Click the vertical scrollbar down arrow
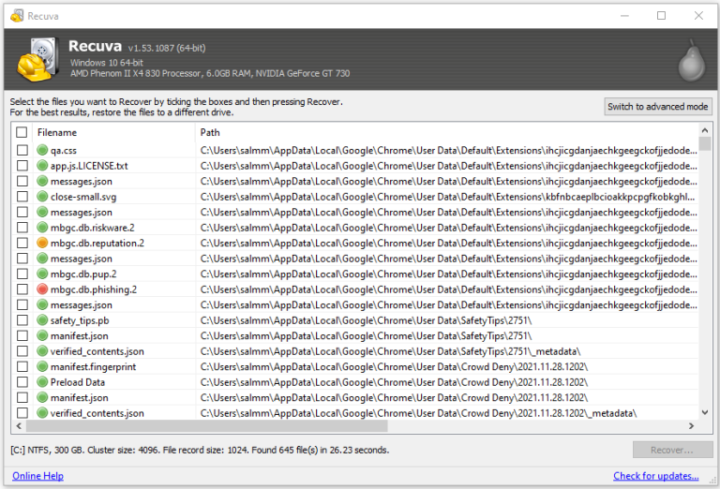Viewport: 720px width, 489px height. tap(706, 413)
